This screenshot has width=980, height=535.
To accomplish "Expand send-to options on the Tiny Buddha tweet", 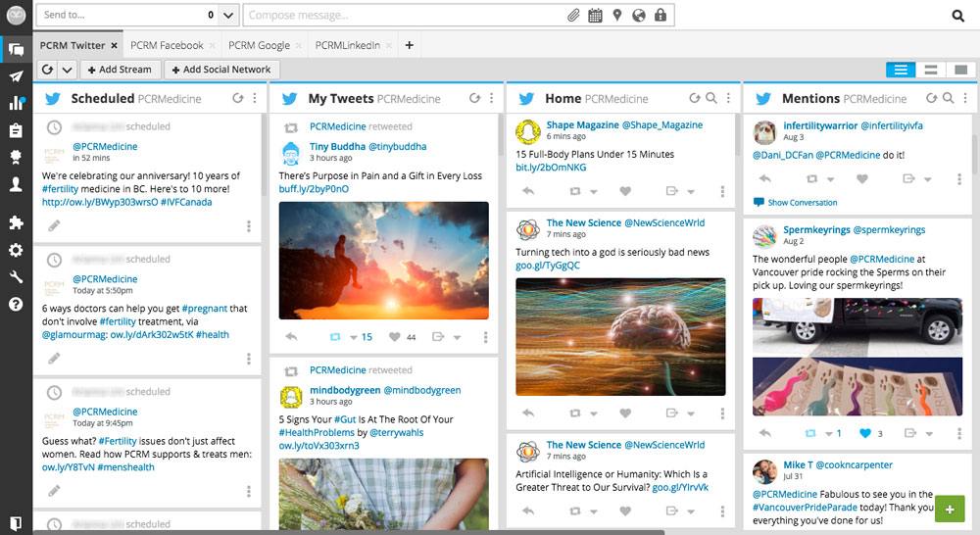I will (457, 337).
